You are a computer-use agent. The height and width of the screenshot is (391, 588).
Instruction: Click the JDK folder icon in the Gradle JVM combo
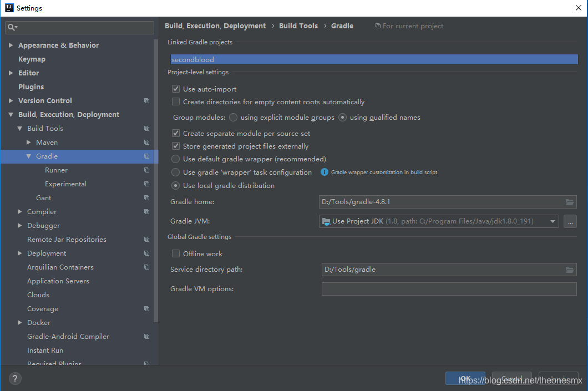coord(326,221)
